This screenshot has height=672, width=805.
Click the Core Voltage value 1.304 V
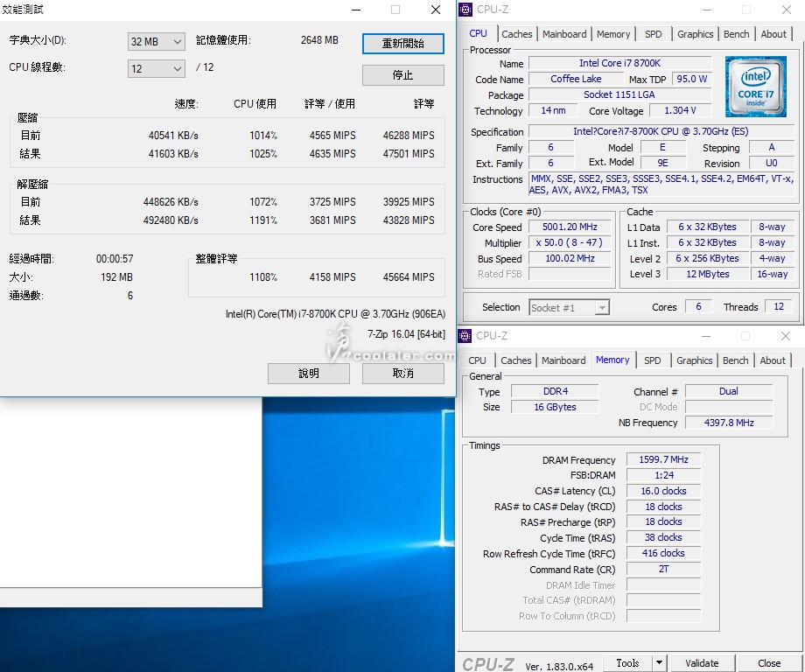pyautogui.click(x=680, y=110)
